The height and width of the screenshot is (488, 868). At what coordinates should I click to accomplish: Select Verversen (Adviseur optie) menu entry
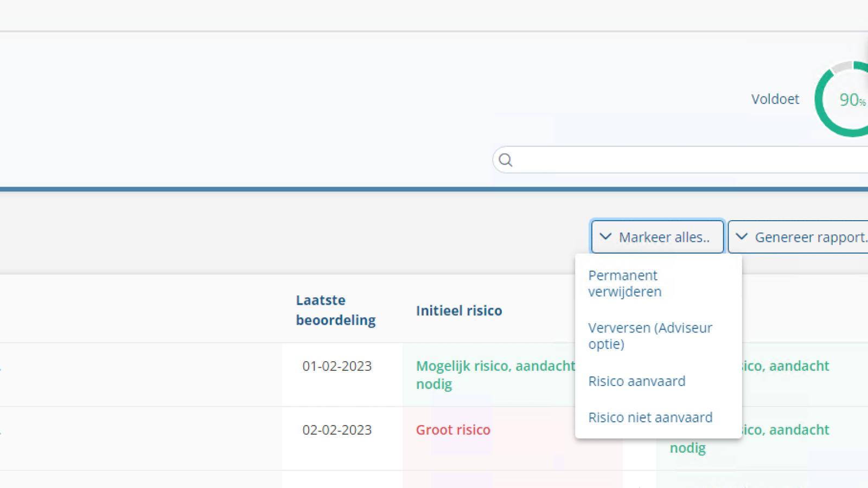point(650,336)
